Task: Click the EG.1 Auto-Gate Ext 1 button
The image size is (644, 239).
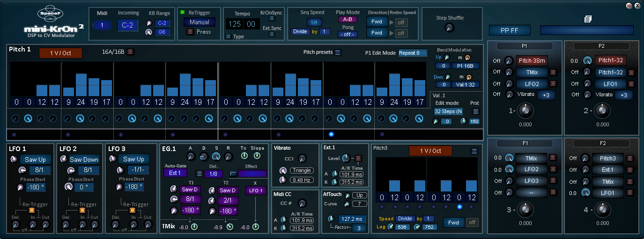Action: (175, 173)
